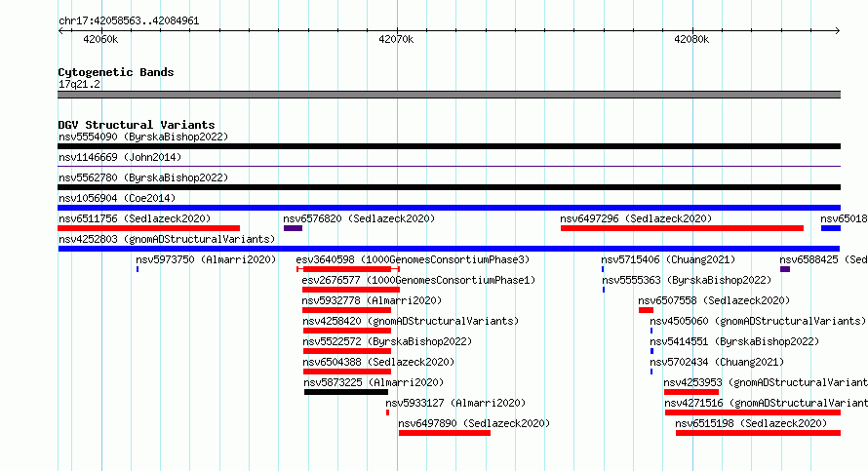Click the DGV Structural Variants track heading
Image resolution: width=868 pixels, height=471 pixels.
pyautogui.click(x=137, y=125)
